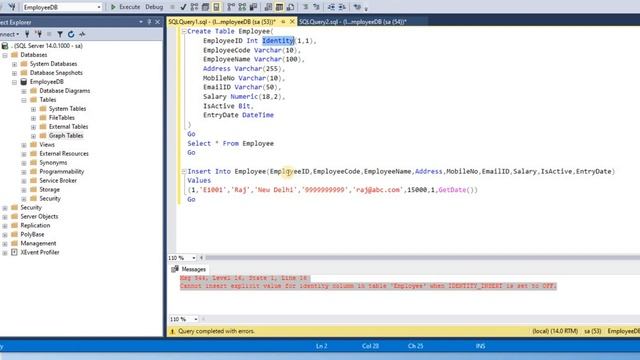Click the word GetDate in the query
The image size is (640, 360).
[x=452, y=190]
